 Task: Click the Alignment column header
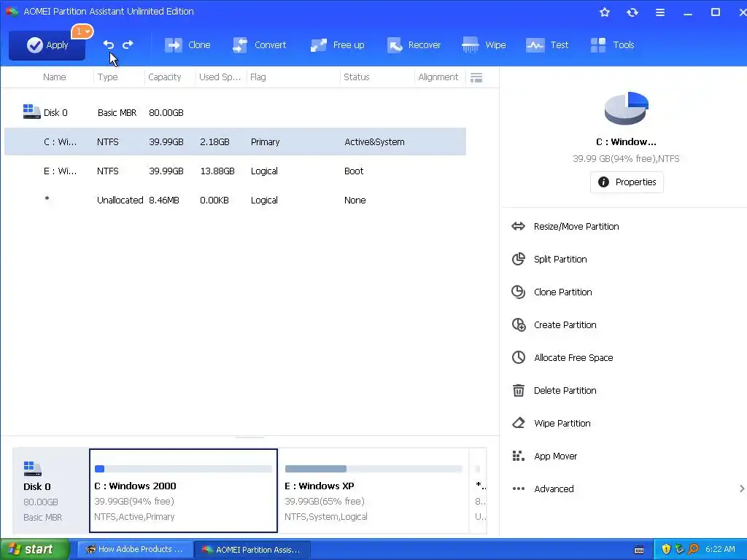point(438,77)
